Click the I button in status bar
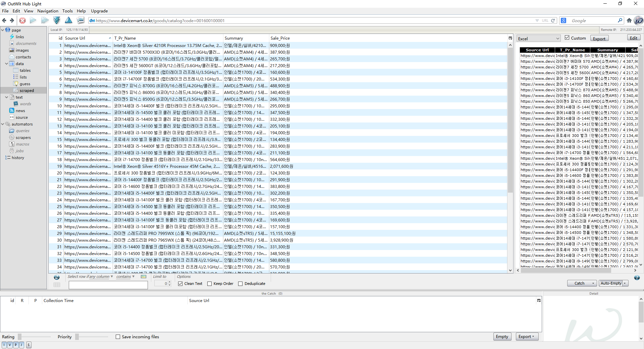Image resolution: width=644 pixels, height=349 pixels. click(4, 345)
